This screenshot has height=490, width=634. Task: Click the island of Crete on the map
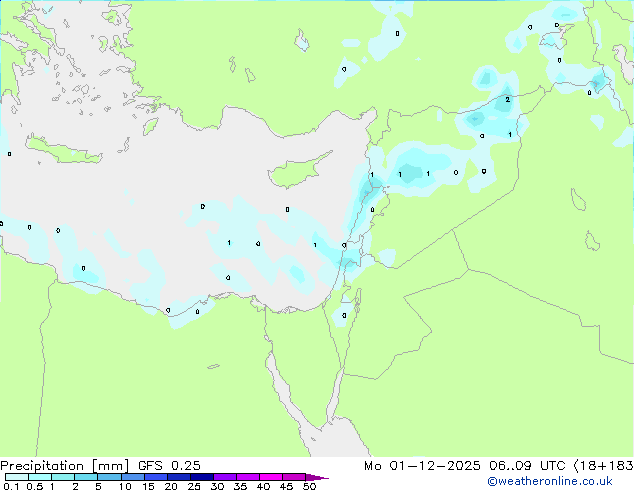pyautogui.click(x=61, y=150)
